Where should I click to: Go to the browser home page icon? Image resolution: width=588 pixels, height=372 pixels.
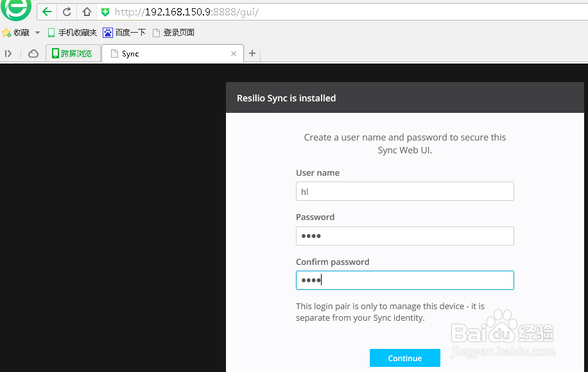87,12
